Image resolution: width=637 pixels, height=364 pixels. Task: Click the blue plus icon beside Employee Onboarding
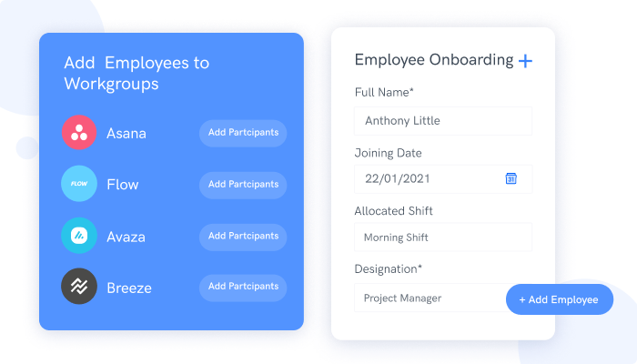525,61
